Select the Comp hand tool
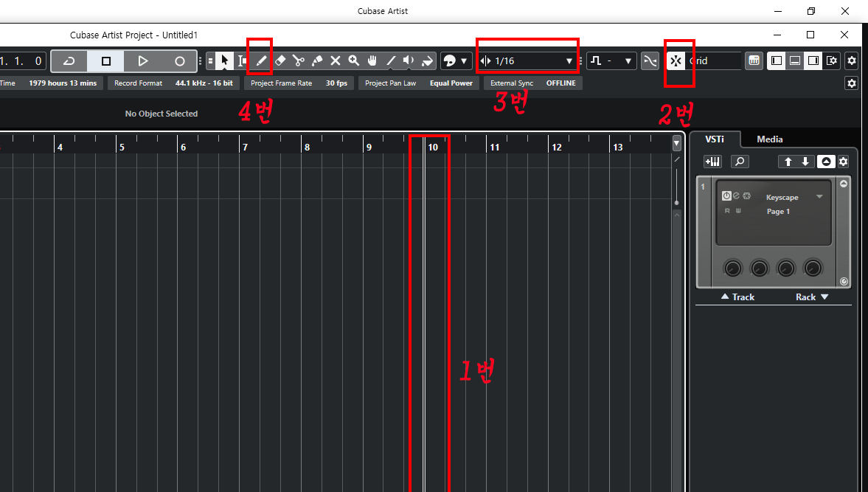The height and width of the screenshot is (492, 868). click(372, 61)
